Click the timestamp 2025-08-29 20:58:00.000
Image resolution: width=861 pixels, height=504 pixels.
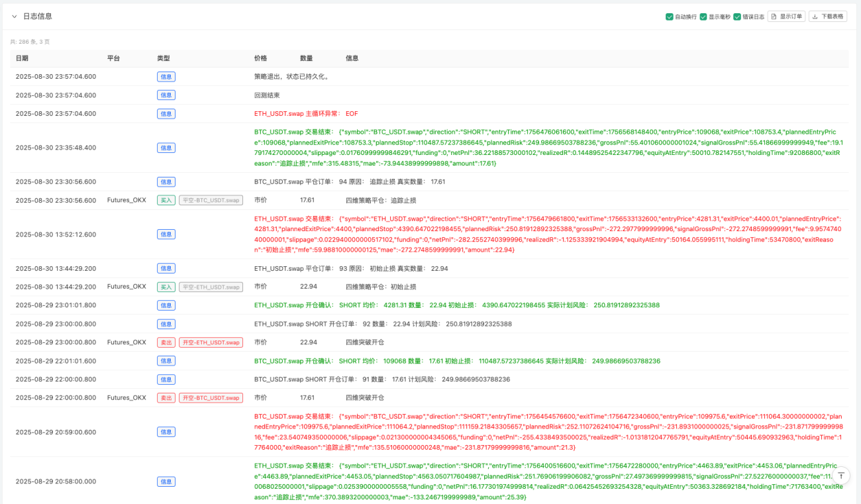click(x=56, y=481)
